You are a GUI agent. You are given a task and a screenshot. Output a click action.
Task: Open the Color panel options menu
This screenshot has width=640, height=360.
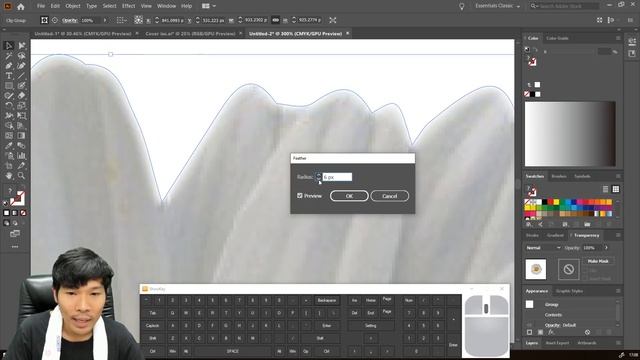click(618, 38)
